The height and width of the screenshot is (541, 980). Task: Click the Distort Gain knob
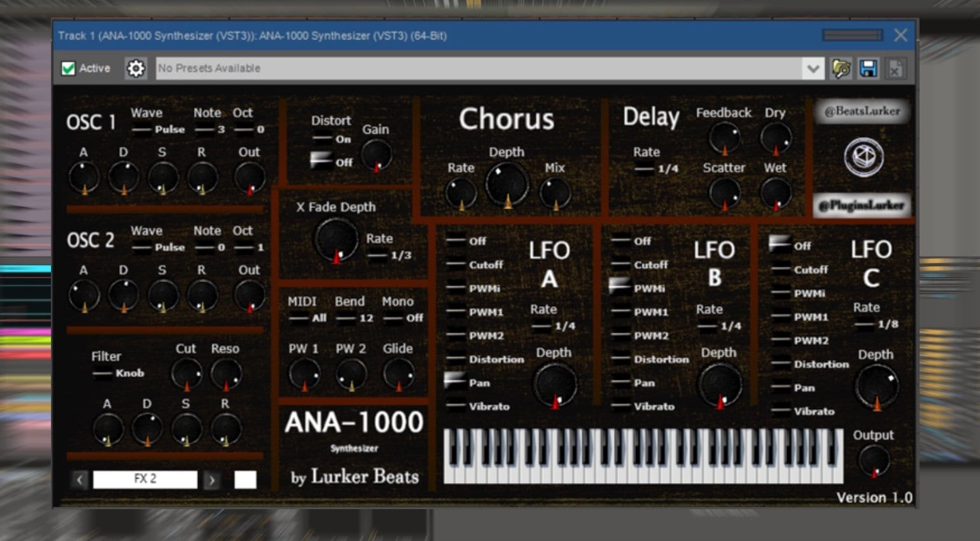click(377, 155)
